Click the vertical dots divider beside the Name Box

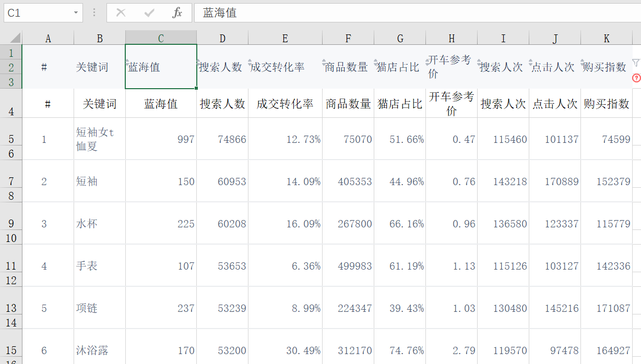(95, 13)
